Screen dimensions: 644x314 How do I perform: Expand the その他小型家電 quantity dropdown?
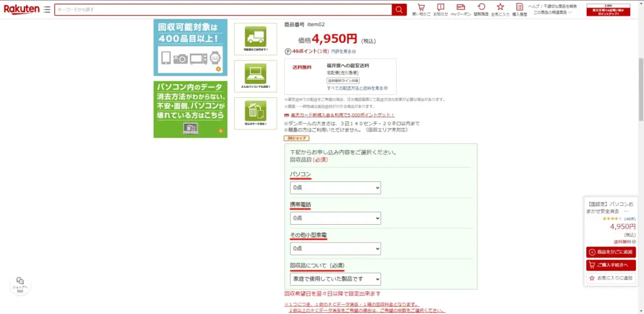335,249
